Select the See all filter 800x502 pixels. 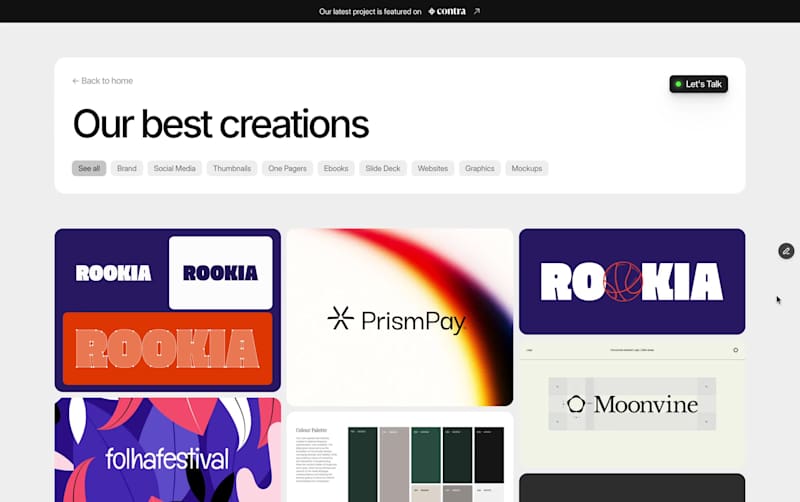[89, 168]
